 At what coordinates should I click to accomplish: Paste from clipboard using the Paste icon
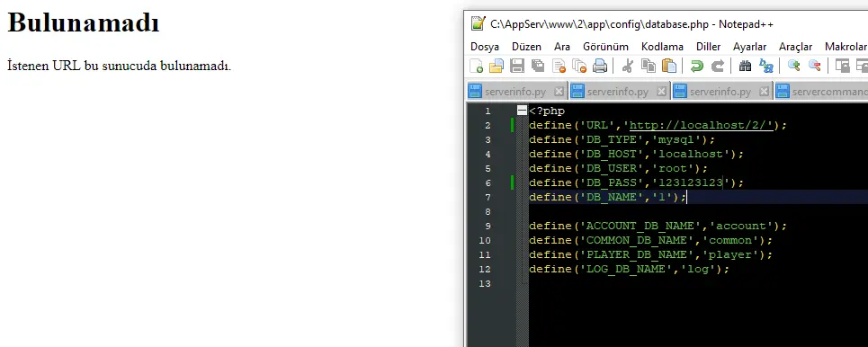[669, 66]
